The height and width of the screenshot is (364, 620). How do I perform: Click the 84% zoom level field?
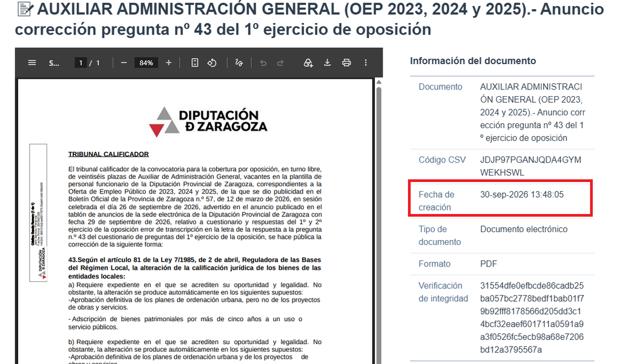tap(146, 63)
